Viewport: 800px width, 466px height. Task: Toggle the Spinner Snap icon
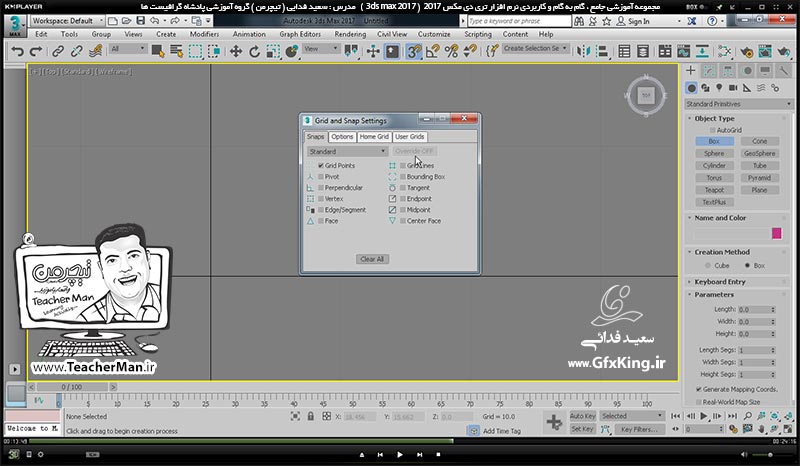tap(470, 52)
